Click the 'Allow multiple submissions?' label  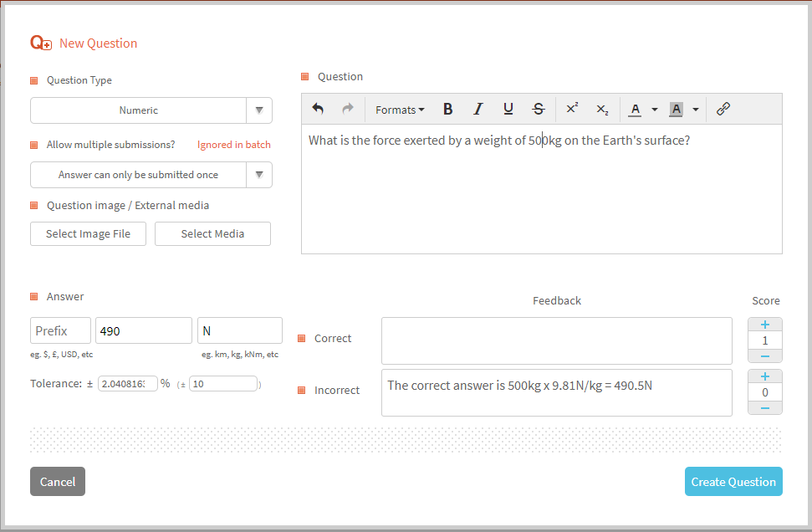pos(111,145)
